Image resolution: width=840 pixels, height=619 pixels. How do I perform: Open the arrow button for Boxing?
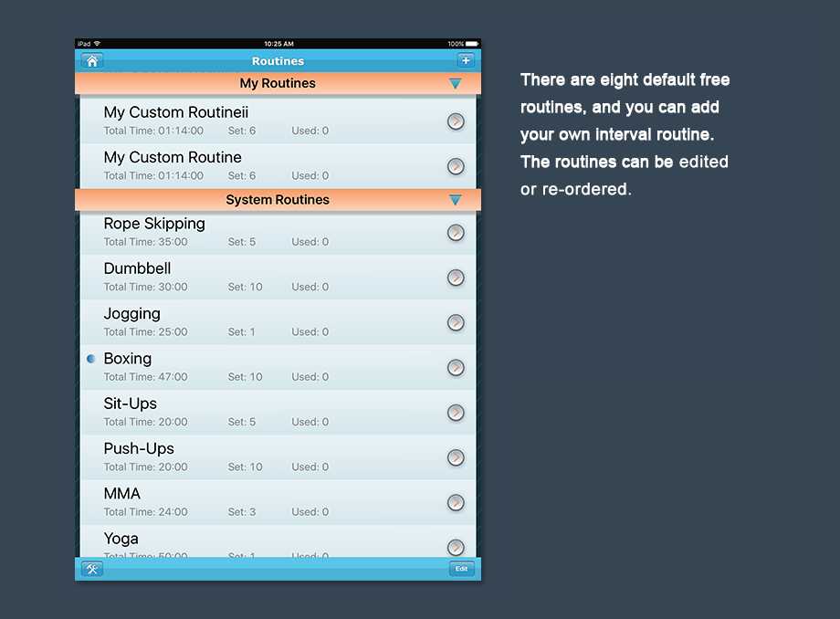point(456,367)
